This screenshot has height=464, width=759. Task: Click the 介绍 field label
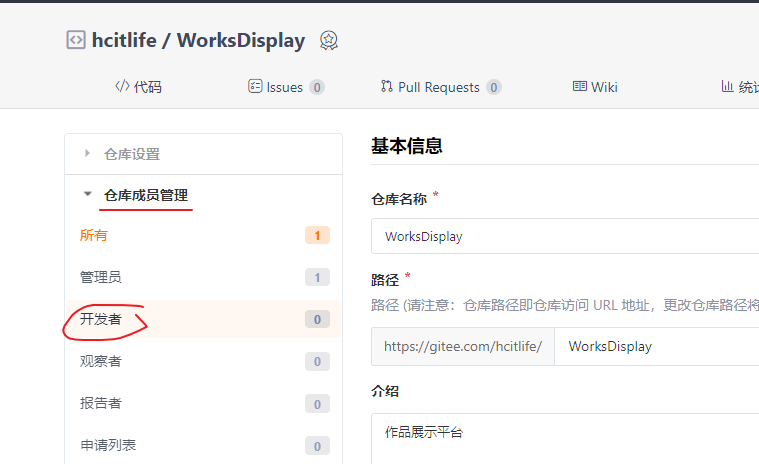click(385, 391)
